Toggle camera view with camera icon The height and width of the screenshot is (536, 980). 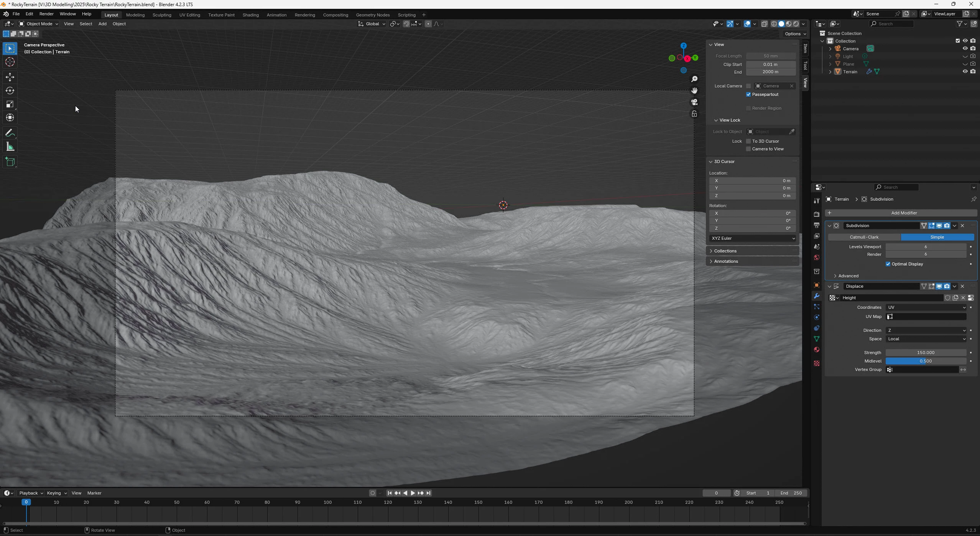tap(694, 102)
